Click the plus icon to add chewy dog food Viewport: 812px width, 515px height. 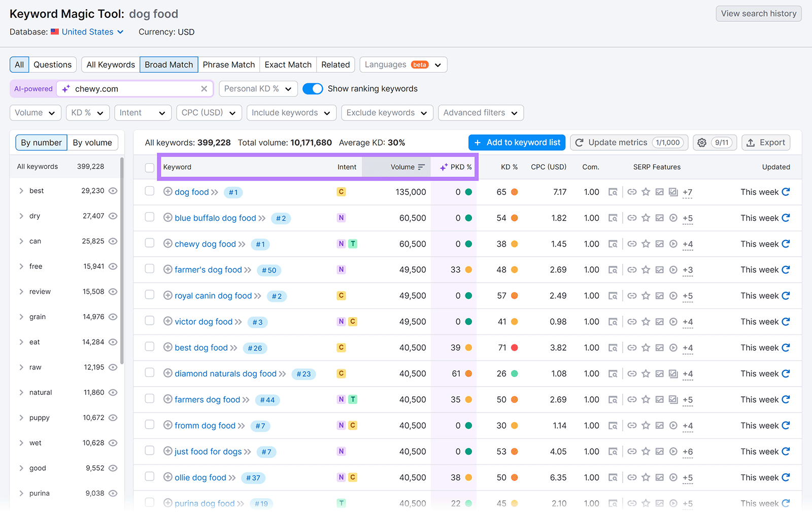(167, 244)
